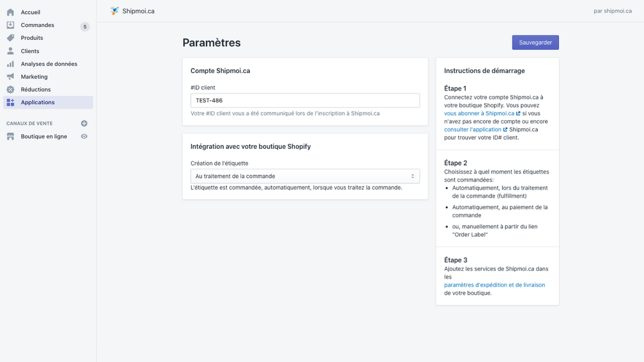Image resolution: width=644 pixels, height=362 pixels.
Task: Click the #ID client input field
Action: [305, 100]
